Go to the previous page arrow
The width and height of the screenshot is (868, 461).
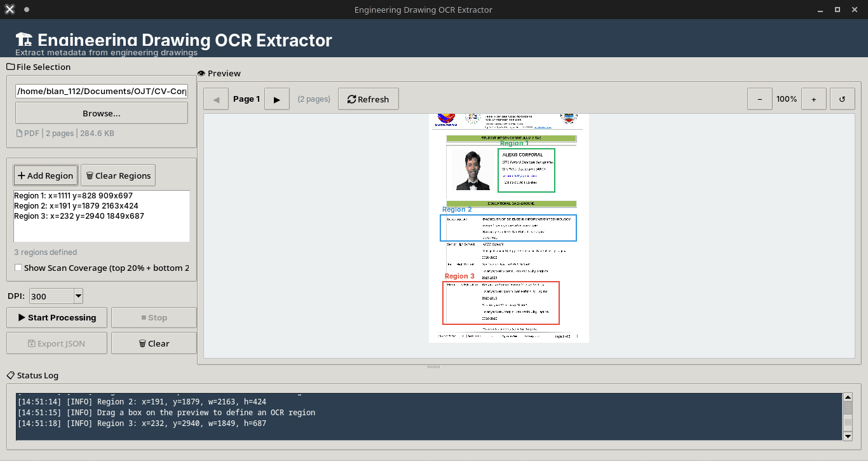216,99
